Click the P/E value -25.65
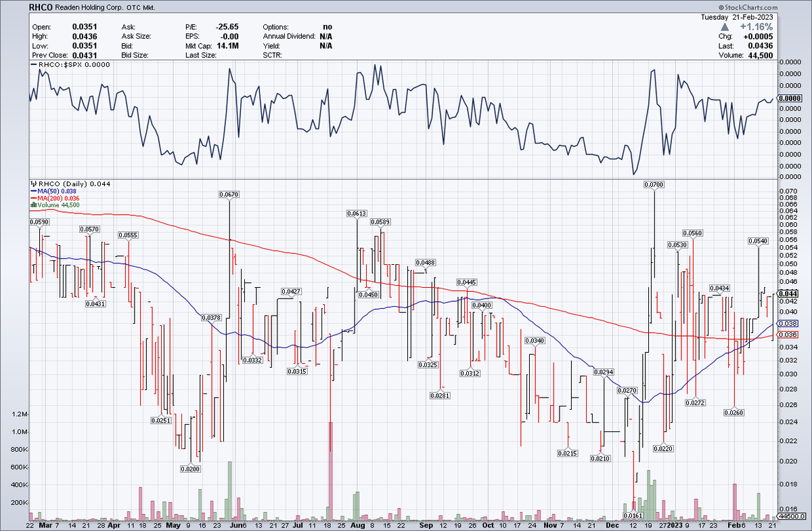The image size is (812, 531). point(227,26)
